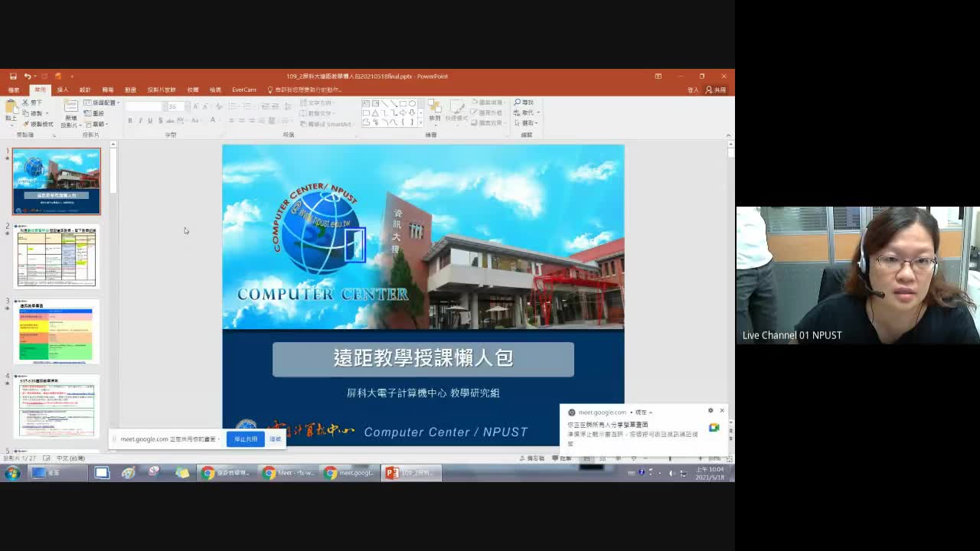The width and height of the screenshot is (980, 551).
Task: Click 停止共用 to stop screen sharing
Action: click(x=245, y=439)
